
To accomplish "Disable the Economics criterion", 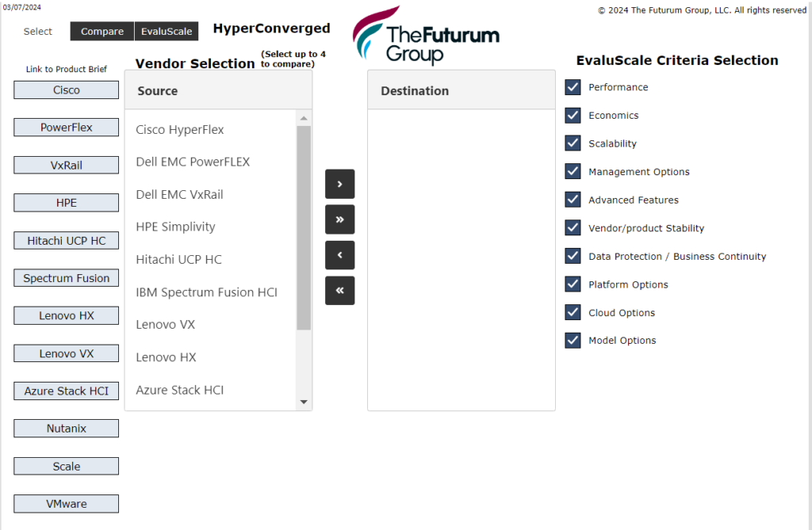I will [x=573, y=115].
